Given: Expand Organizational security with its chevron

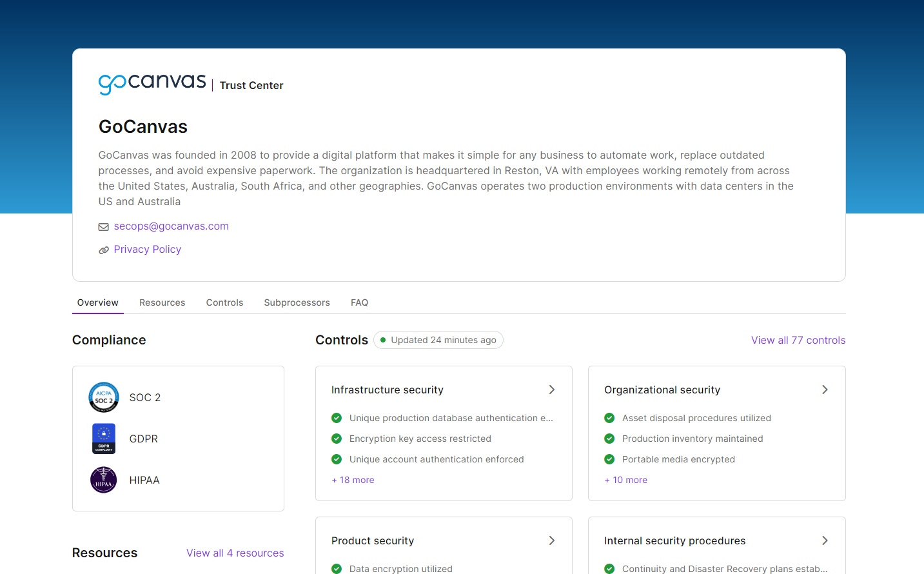Looking at the screenshot, I should [x=825, y=390].
